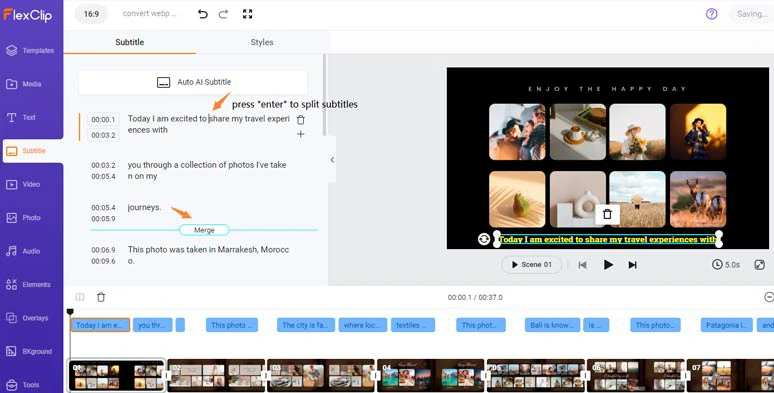774x393 pixels.
Task: Open the Elements sidebar panel
Action: [x=31, y=284]
